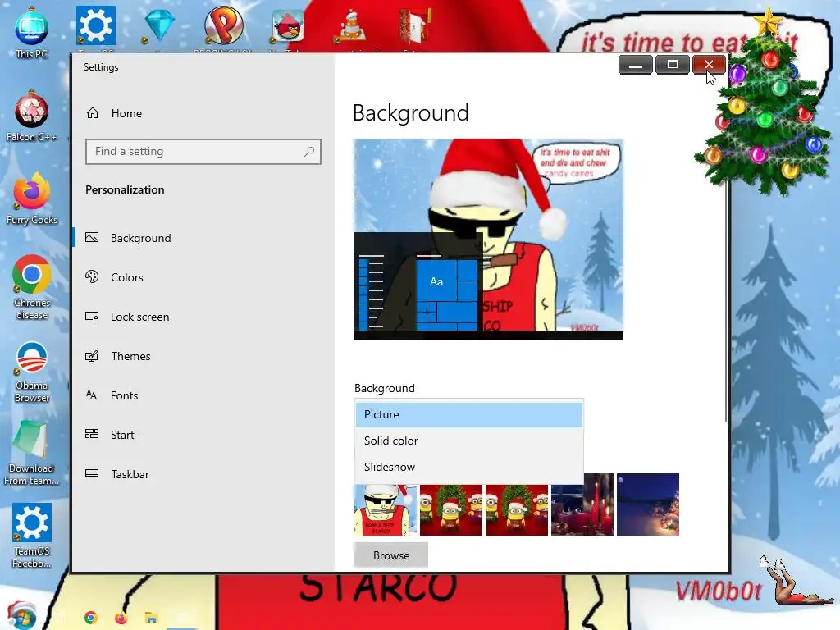Launch the Peggle 'P' desktop shortcut

coord(223,25)
